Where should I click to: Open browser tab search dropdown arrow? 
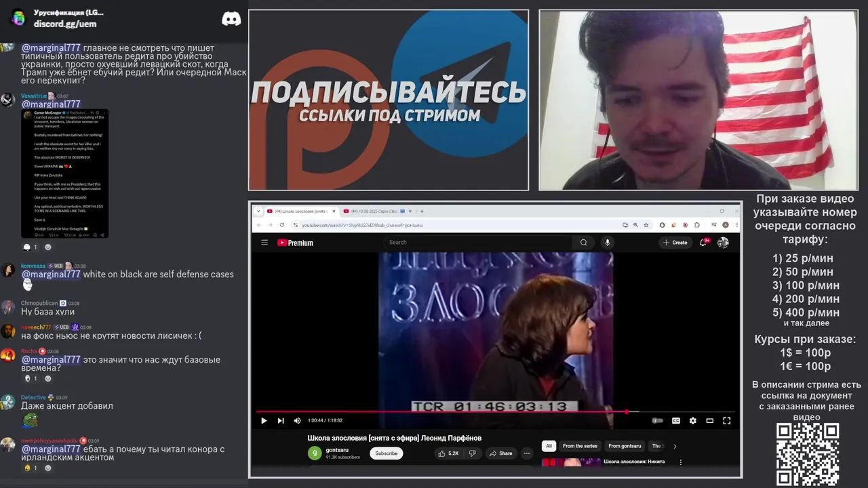tap(258, 211)
